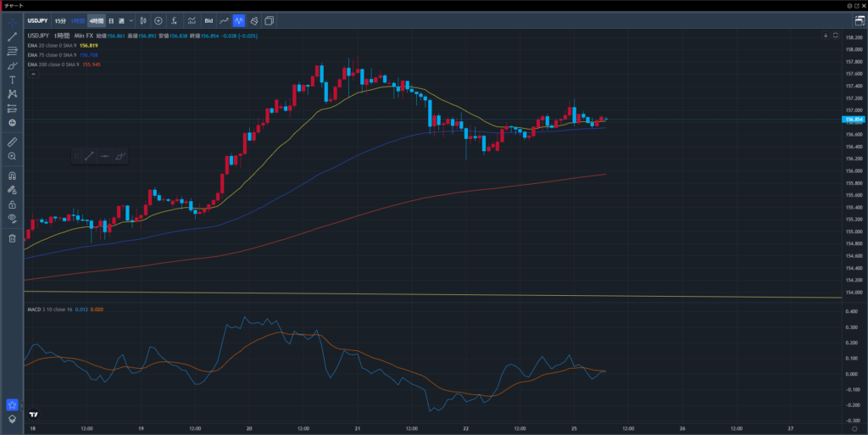868x435 pixels.
Task: Open the candlestick chart type dropdown
Action: click(142, 20)
